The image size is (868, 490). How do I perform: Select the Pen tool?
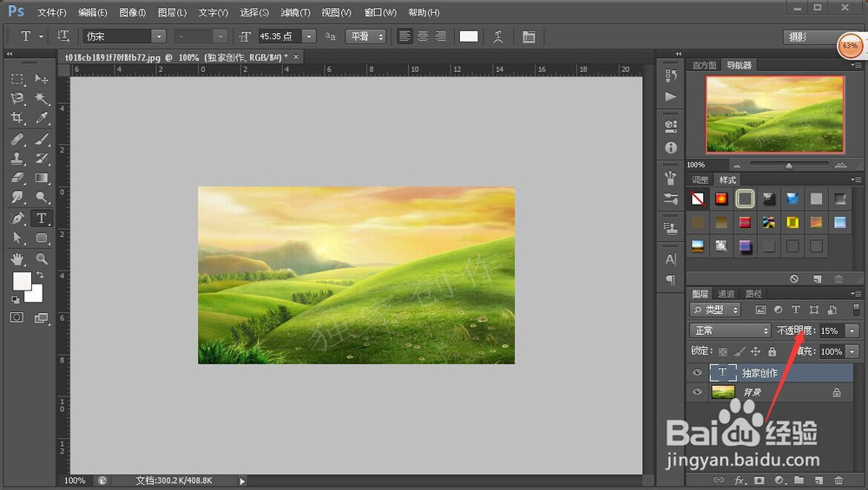click(x=17, y=219)
